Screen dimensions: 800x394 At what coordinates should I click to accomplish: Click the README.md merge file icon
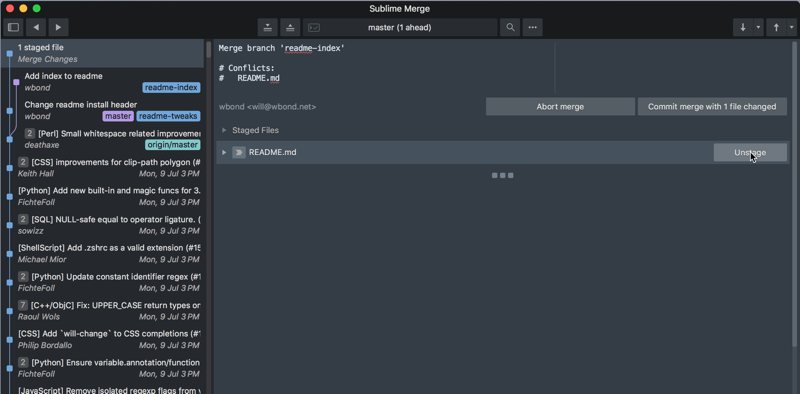pos(239,153)
